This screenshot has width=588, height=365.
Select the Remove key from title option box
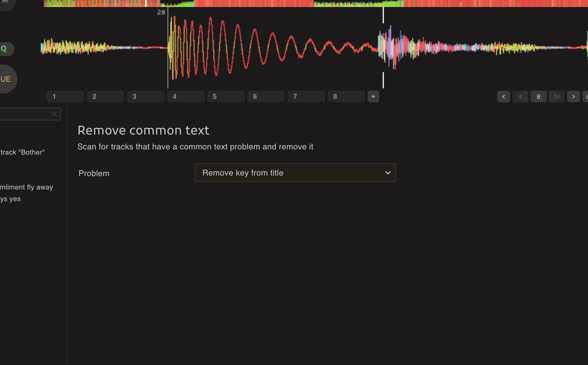(x=295, y=173)
